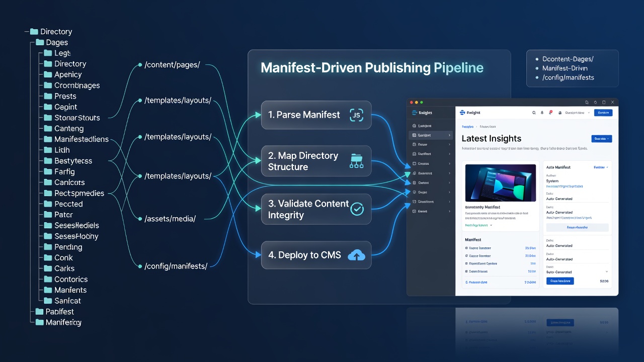Click the folder icon next to Cepint

point(48,107)
